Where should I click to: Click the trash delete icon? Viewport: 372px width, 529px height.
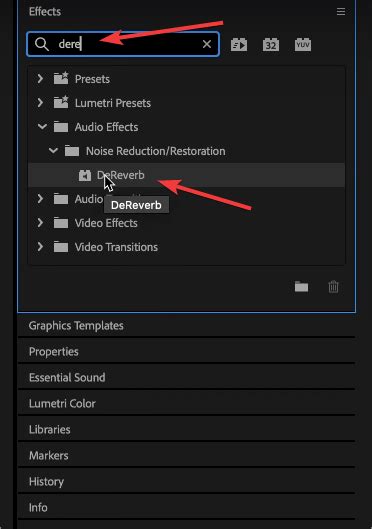333,287
